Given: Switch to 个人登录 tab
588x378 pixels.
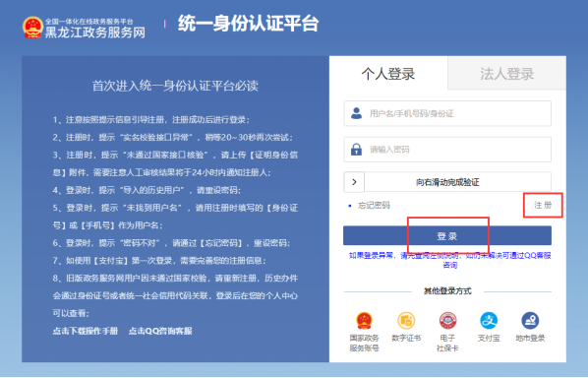Looking at the screenshot, I should [x=388, y=73].
